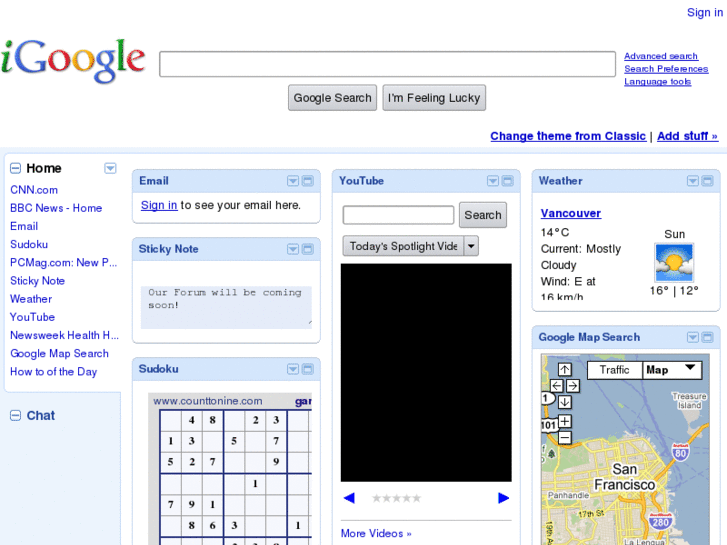Open the Sudoku gadget menu arrow
This screenshot has height=545, width=727.
click(293, 369)
